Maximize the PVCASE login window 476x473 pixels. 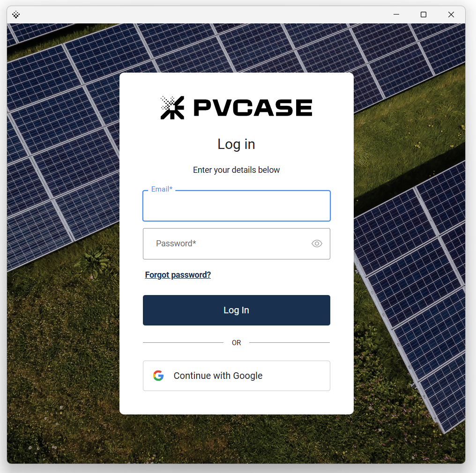tap(424, 15)
